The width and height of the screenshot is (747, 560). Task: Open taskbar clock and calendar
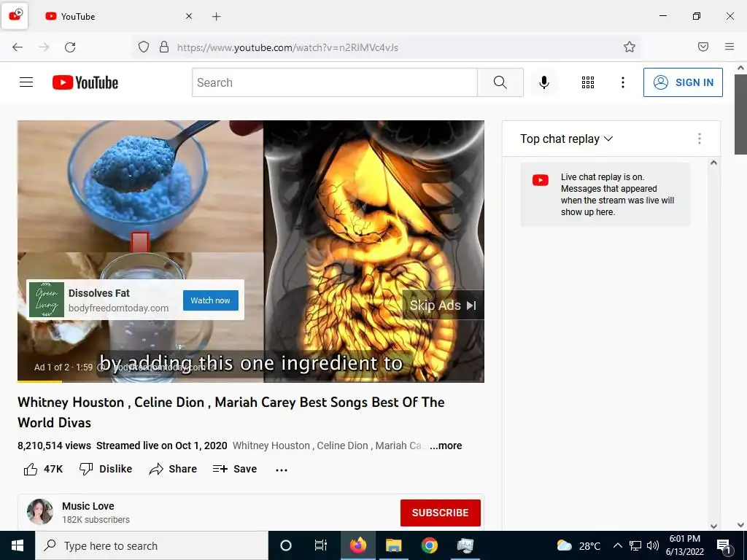click(x=684, y=545)
